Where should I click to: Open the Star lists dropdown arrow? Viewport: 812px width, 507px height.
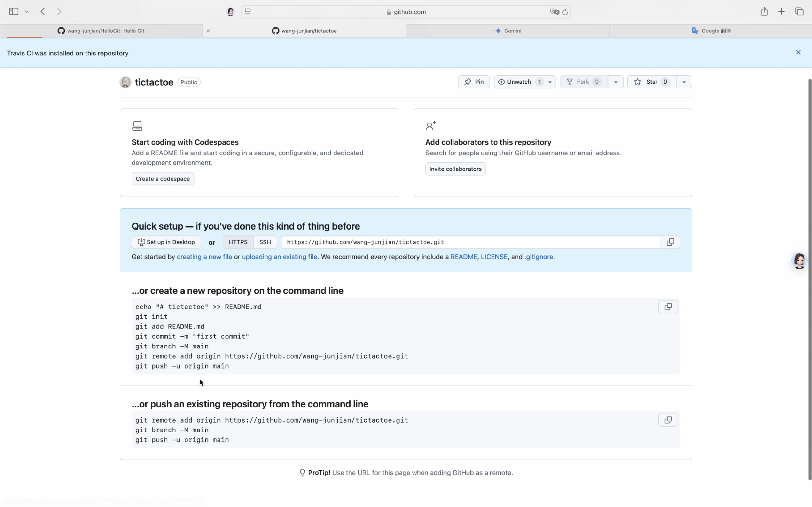tap(684, 82)
